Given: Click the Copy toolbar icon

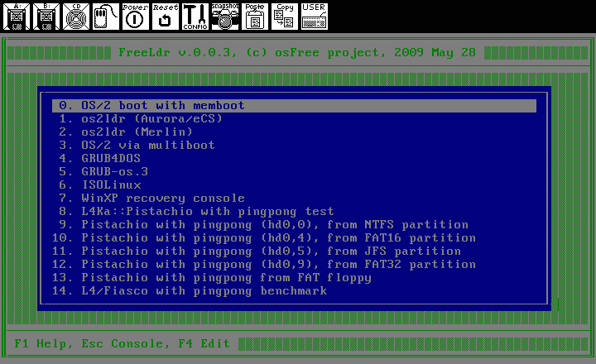Looking at the screenshot, I should click(285, 17).
